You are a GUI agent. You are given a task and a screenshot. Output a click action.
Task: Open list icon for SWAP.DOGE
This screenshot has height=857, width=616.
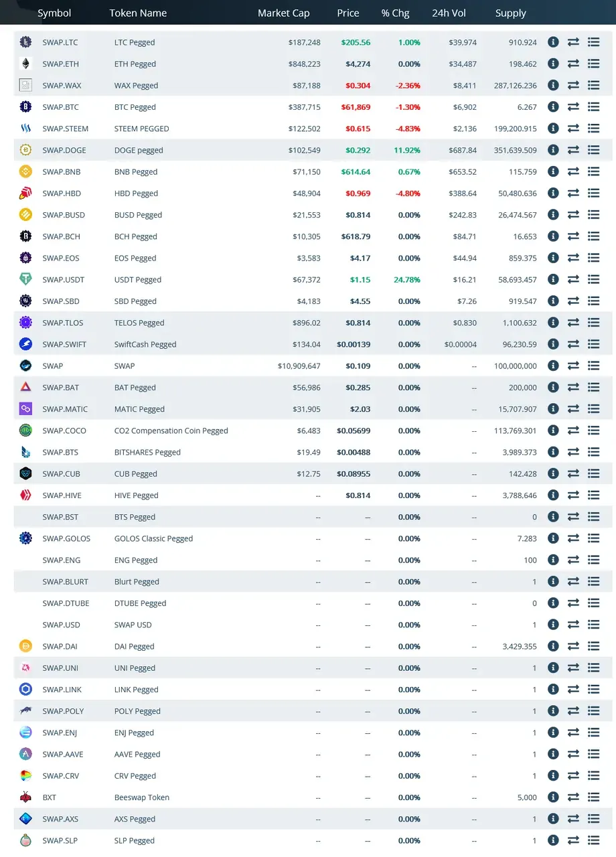point(593,150)
